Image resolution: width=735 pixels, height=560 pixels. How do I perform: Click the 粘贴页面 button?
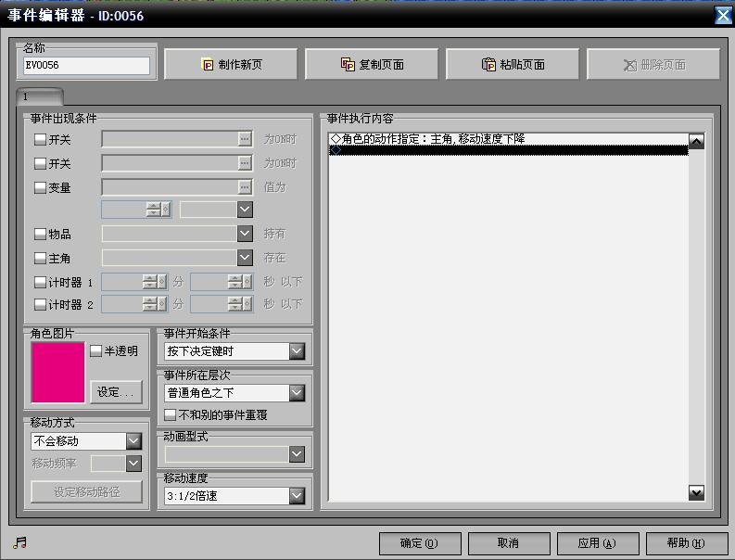[513, 64]
